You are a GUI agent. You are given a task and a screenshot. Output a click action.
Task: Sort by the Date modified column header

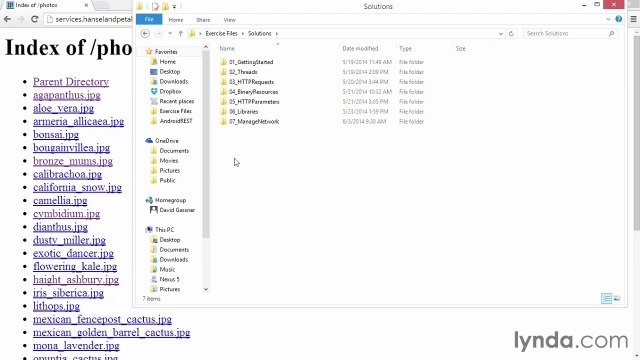[x=360, y=49]
